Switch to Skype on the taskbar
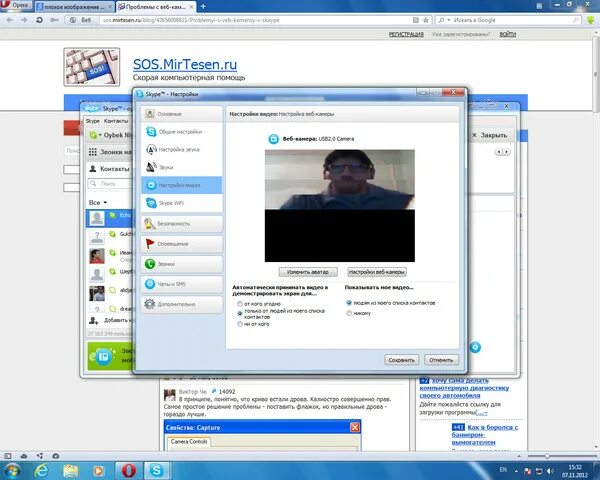The width and height of the screenshot is (600, 480). pyautogui.click(x=157, y=470)
